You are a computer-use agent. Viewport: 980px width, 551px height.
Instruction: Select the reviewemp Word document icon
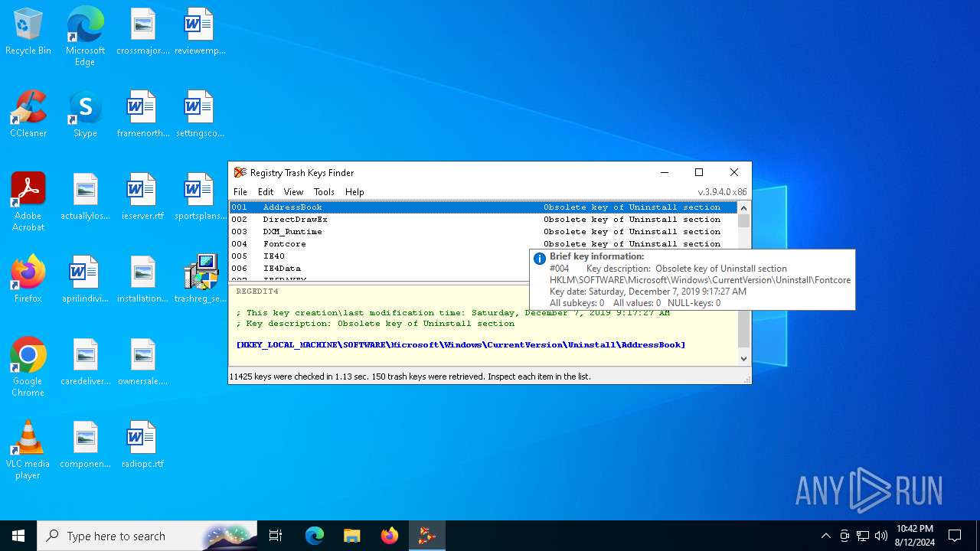199,32
